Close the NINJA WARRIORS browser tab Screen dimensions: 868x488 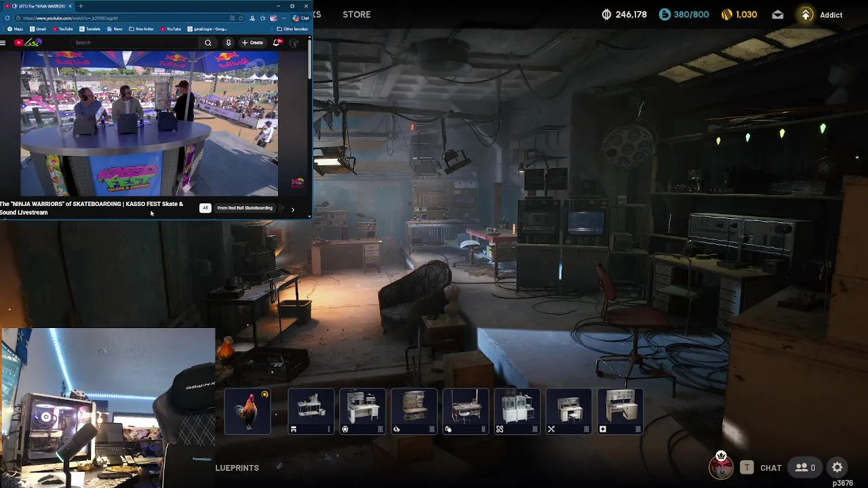(x=70, y=6)
